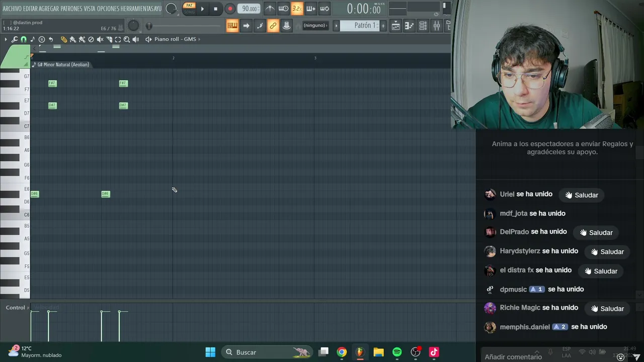
Task: Click the Record button
Action: click(x=230, y=9)
